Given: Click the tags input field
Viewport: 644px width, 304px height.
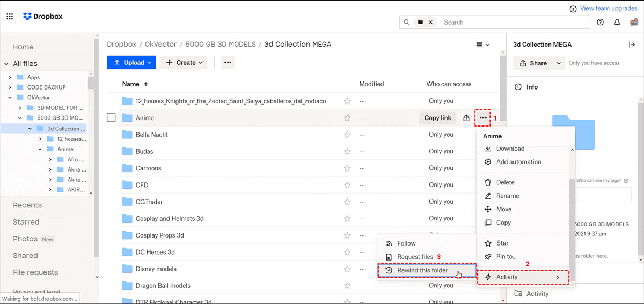Looking at the screenshot, I should 602,194.
